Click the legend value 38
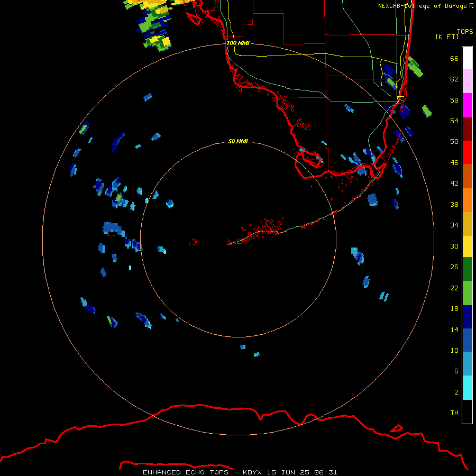This screenshot has height=476, width=476. click(454, 205)
